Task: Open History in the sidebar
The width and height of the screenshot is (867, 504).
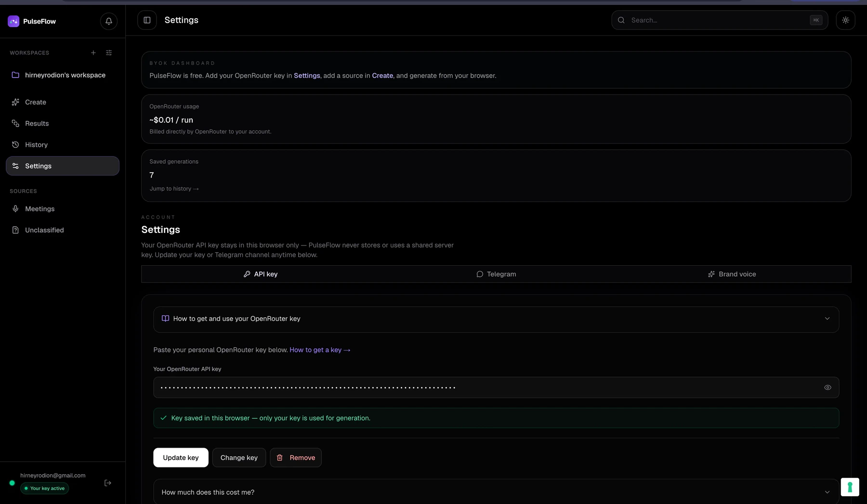Action: (x=63, y=144)
